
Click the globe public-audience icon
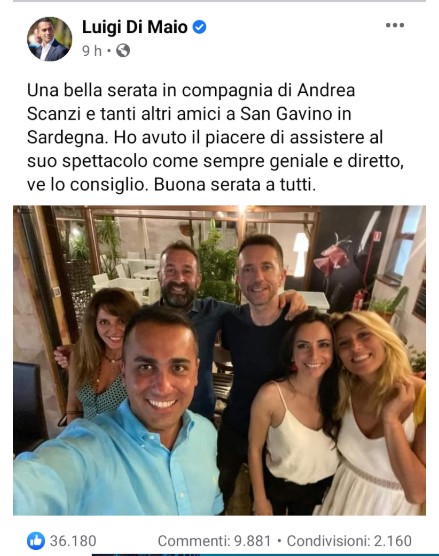point(123,50)
